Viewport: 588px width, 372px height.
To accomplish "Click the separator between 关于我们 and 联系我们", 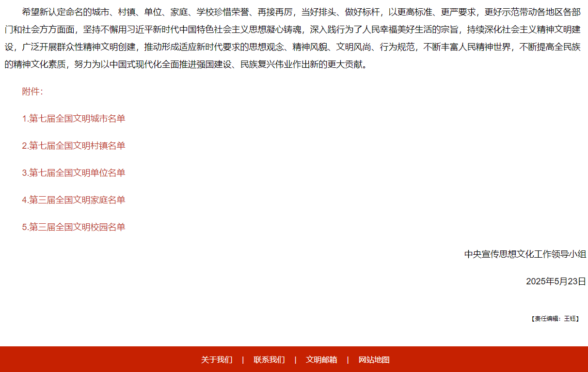I will pos(243,359).
